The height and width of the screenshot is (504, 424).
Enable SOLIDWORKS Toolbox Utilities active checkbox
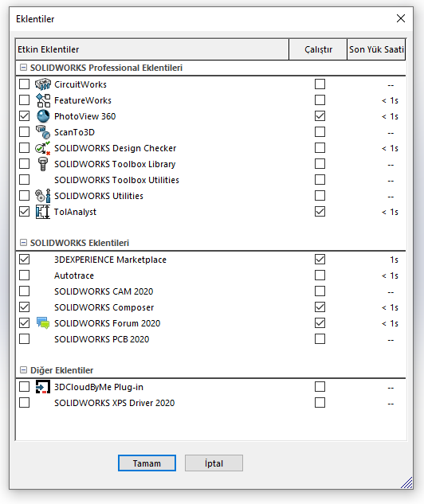(25, 180)
